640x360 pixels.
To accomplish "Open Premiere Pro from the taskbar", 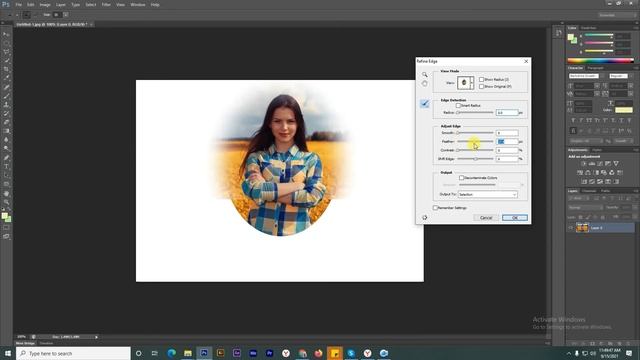I will (269, 353).
